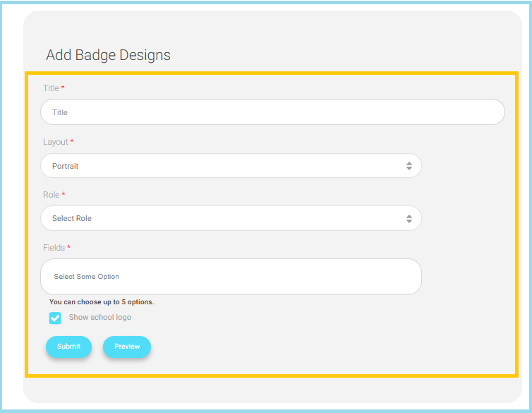This screenshot has height=413, width=532.
Task: Click the Fields field label
Action: tap(54, 248)
